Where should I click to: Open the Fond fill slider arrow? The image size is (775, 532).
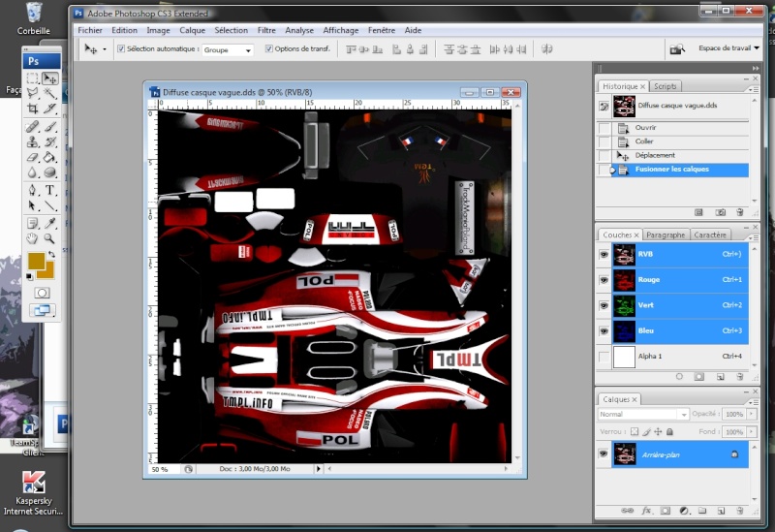[752, 431]
